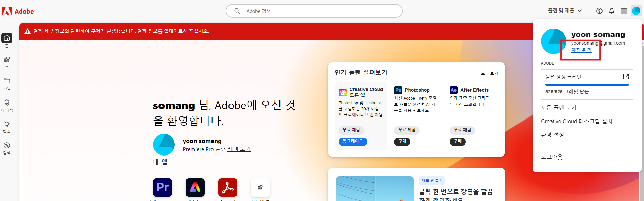Open monthly generative credits external link icon
This screenshot has width=644, height=201.
click(626, 76)
